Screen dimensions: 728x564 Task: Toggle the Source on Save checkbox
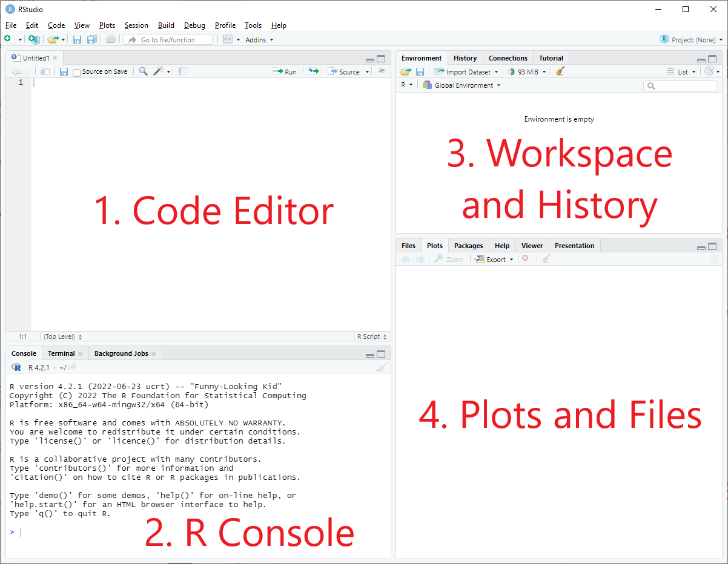point(77,72)
